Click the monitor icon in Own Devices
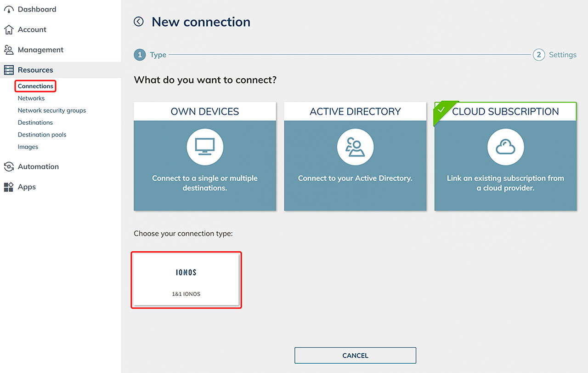This screenshot has height=373, width=588. [205, 147]
